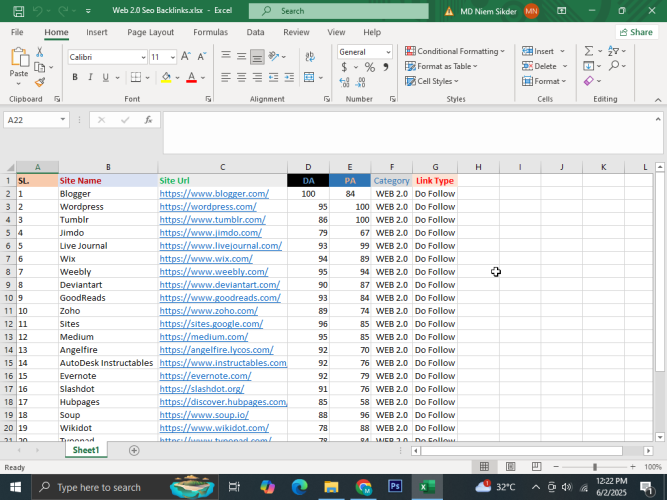Switch to Page Layout tab
Image resolution: width=667 pixels, height=500 pixels.
pyautogui.click(x=151, y=32)
